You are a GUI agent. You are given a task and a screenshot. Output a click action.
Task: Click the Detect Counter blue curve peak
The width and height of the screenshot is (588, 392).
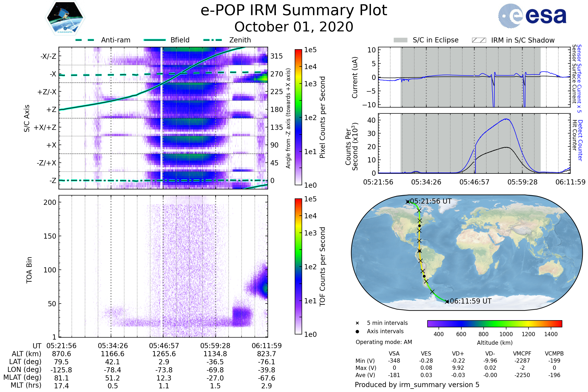point(506,119)
